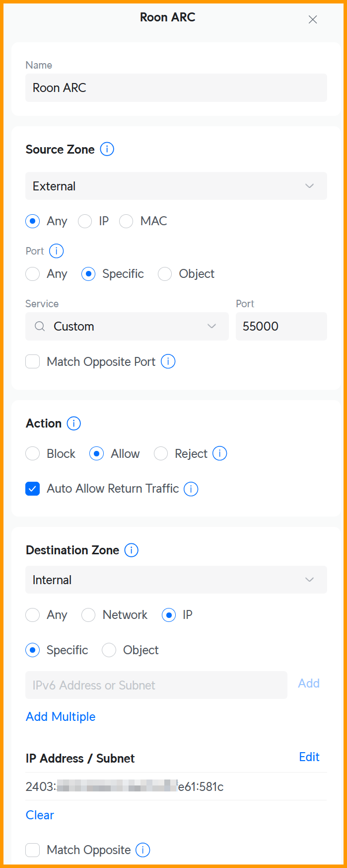This screenshot has width=347, height=868.
Task: Open the Custom service dropdown
Action: point(127,327)
